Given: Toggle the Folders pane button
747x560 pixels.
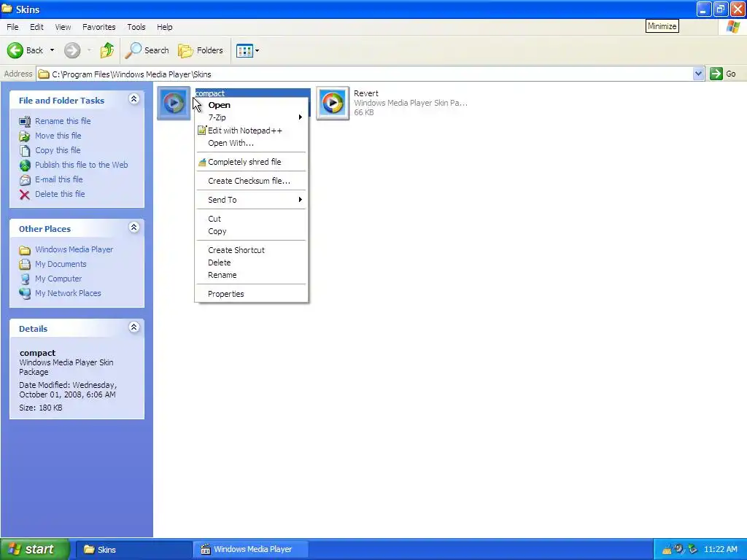Looking at the screenshot, I should [x=201, y=50].
